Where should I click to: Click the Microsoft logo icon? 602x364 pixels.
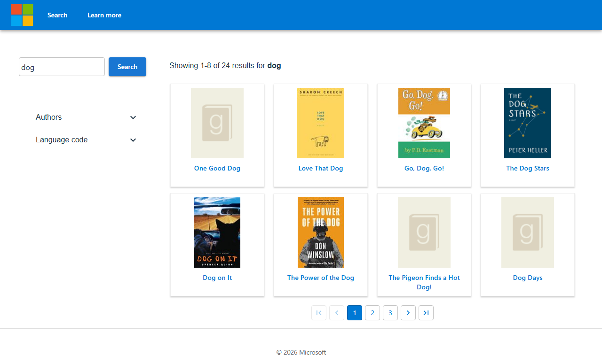tap(22, 15)
